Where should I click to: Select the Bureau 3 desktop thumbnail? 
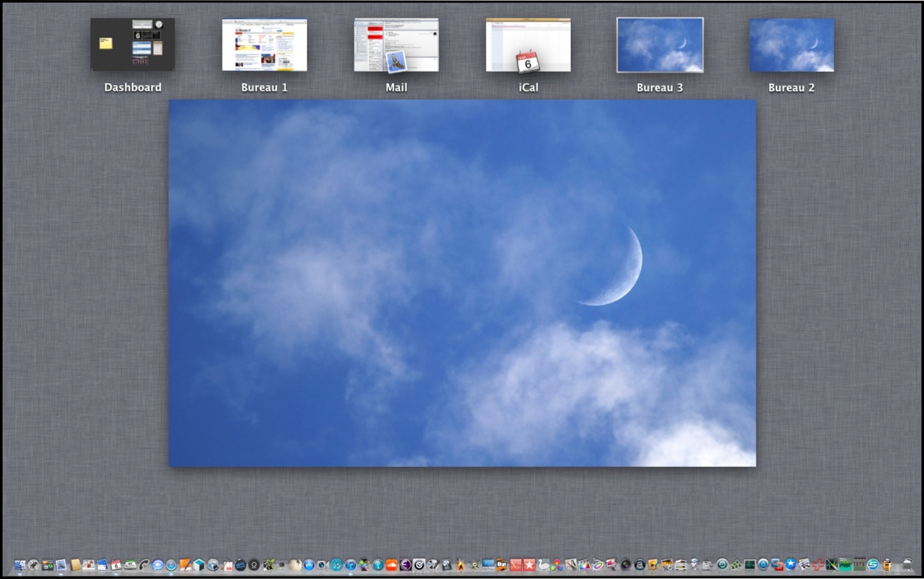(660, 45)
